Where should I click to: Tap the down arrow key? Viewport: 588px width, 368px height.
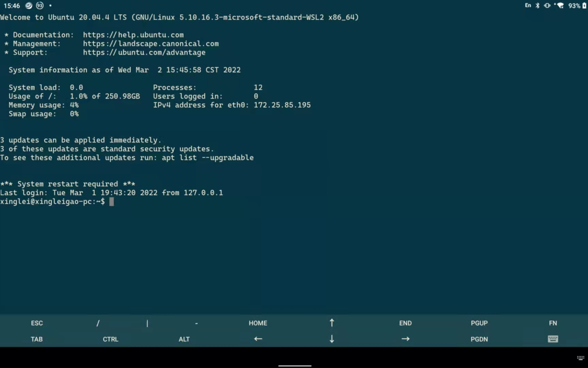[332, 339]
